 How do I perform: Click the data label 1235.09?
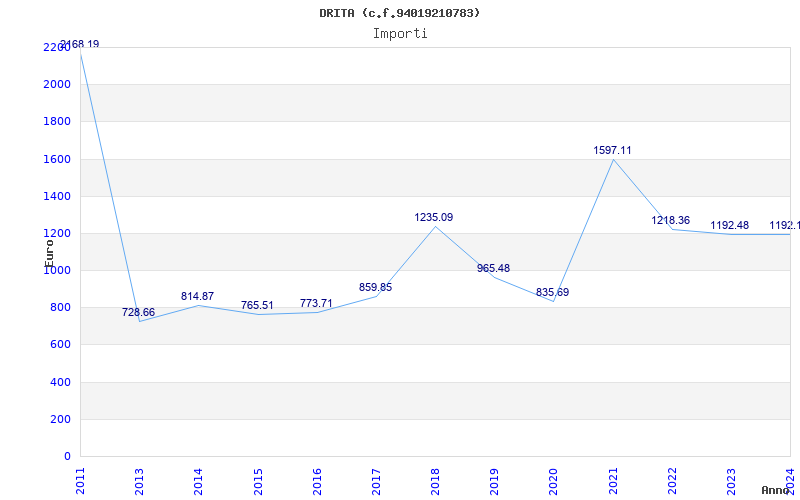434,217
